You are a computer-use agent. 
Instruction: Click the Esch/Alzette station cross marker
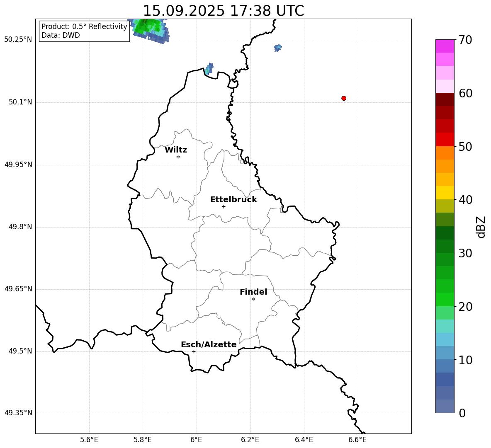point(194,351)
